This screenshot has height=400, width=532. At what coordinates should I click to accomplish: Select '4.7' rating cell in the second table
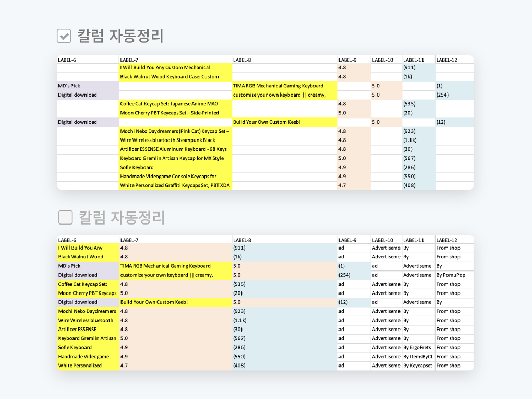click(175, 366)
